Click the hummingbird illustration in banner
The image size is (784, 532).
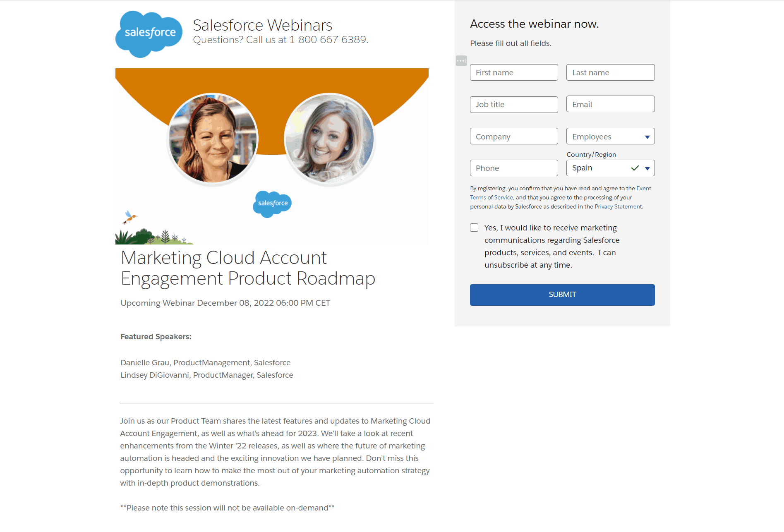[130, 217]
